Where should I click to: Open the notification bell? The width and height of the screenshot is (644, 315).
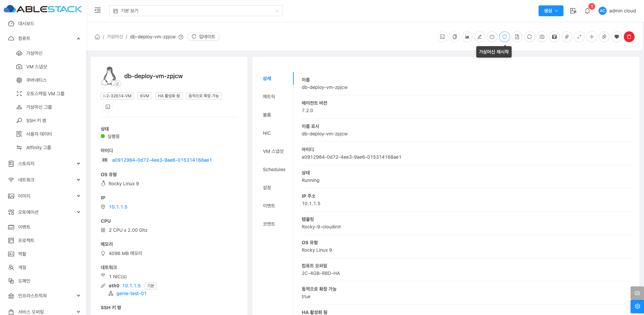click(x=587, y=11)
